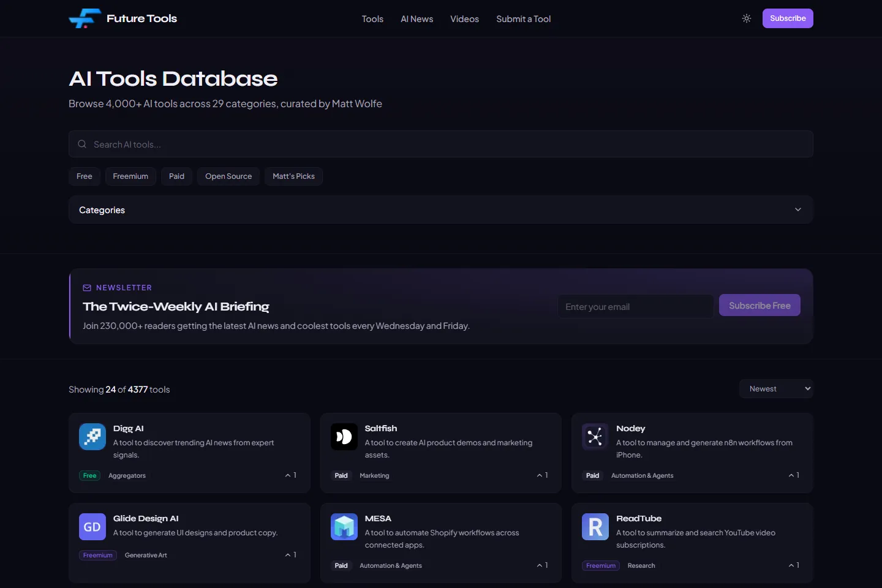Click Automation & Agents tag on Nodey

(x=643, y=475)
